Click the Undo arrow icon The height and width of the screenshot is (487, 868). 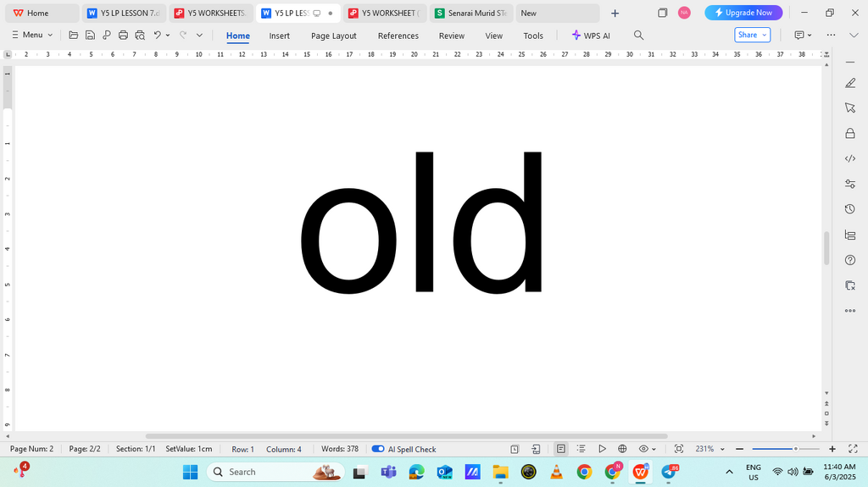click(157, 35)
